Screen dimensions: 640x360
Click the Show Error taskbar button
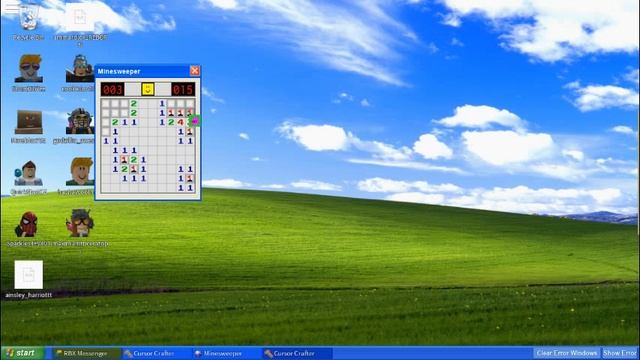click(620, 353)
